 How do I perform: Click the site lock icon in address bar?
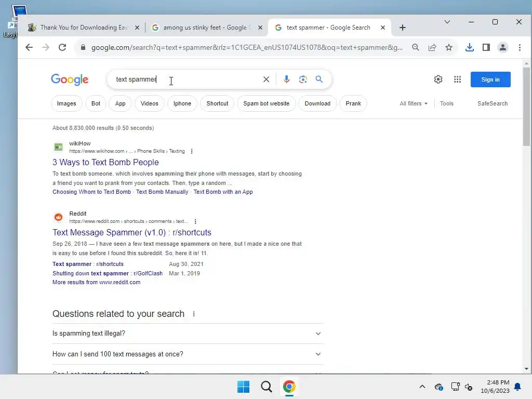[x=83, y=47]
